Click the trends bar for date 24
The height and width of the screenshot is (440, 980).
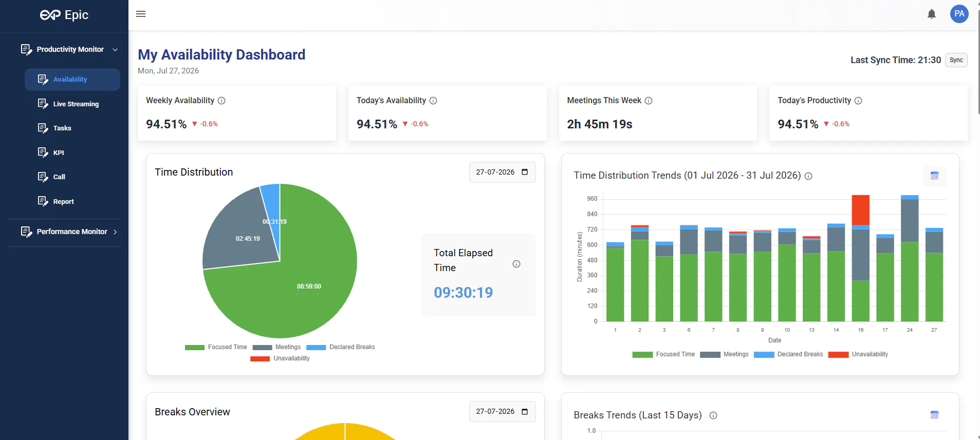coord(910,258)
